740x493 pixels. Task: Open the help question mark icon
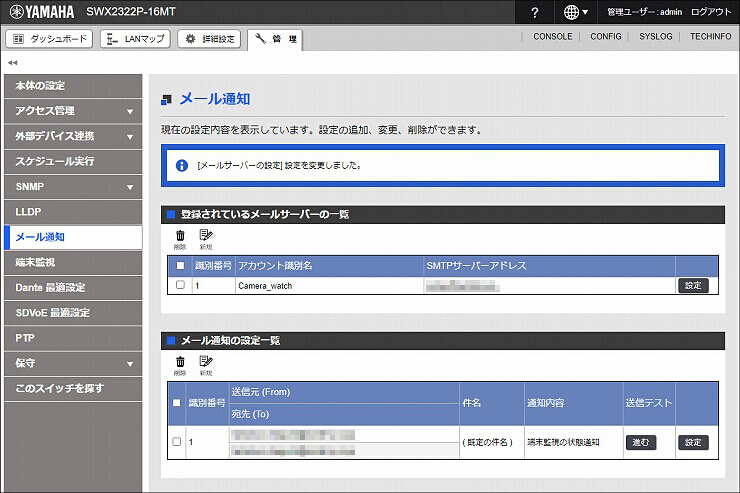coord(534,12)
